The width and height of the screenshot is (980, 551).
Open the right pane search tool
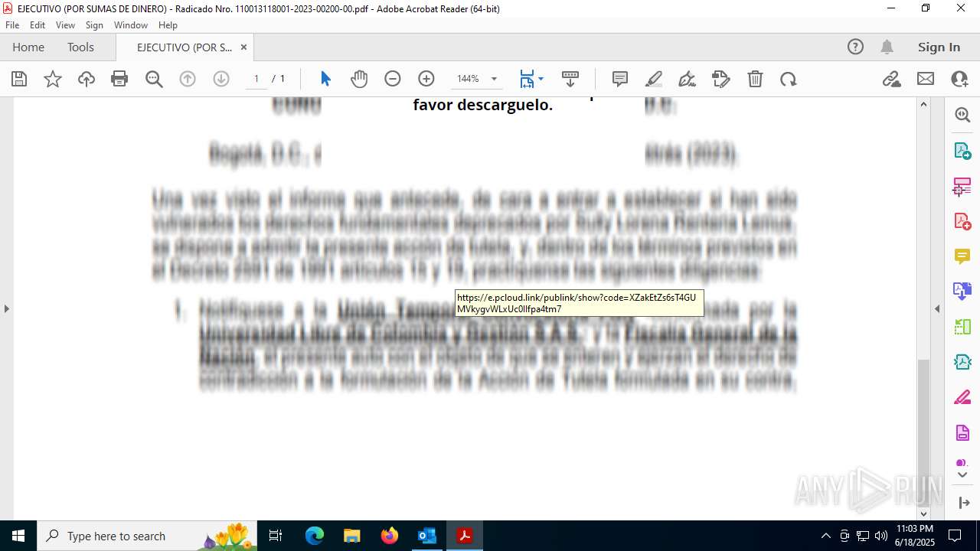click(962, 115)
